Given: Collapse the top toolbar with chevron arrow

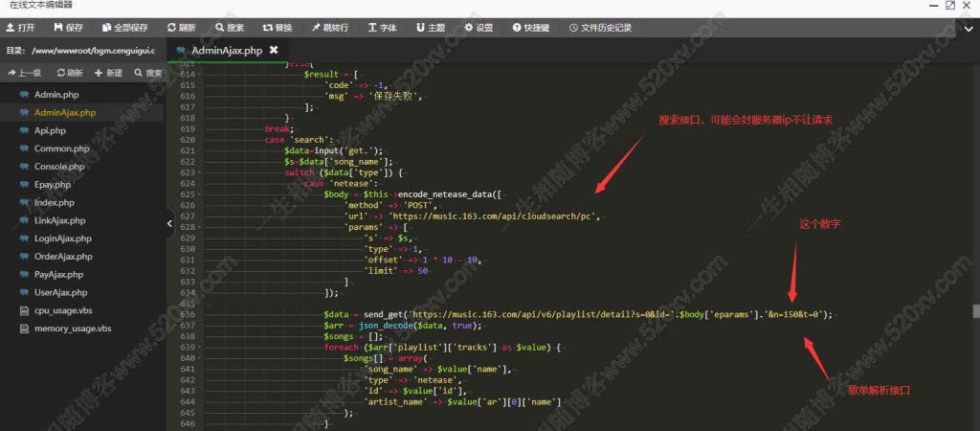Looking at the screenshot, I should point(968,28).
